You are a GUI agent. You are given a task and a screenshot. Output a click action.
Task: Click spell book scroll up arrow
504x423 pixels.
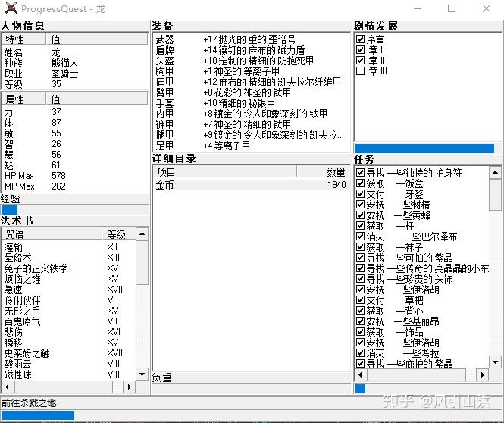tap(142, 233)
